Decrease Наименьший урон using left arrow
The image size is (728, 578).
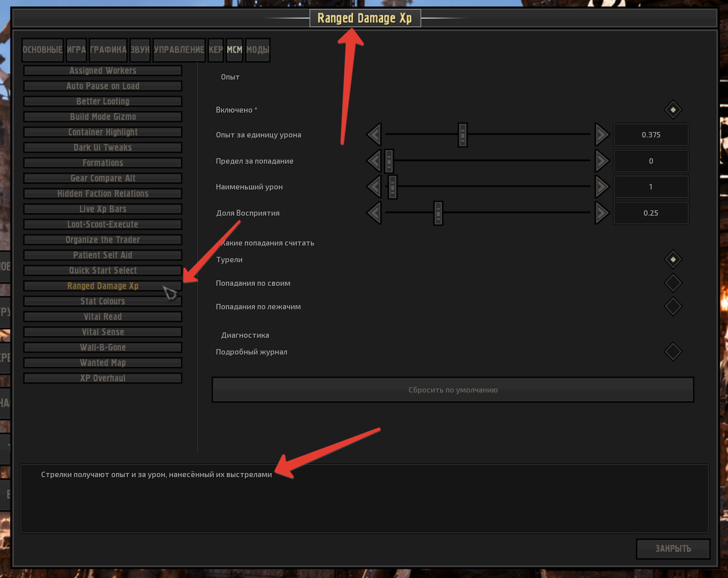point(374,187)
